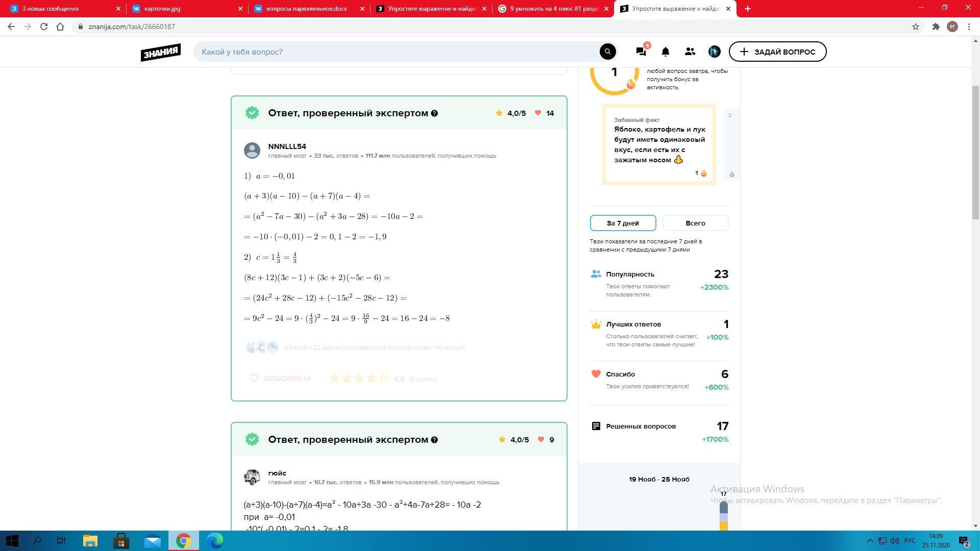
Task: Click Задай вопрос button
Action: [777, 52]
